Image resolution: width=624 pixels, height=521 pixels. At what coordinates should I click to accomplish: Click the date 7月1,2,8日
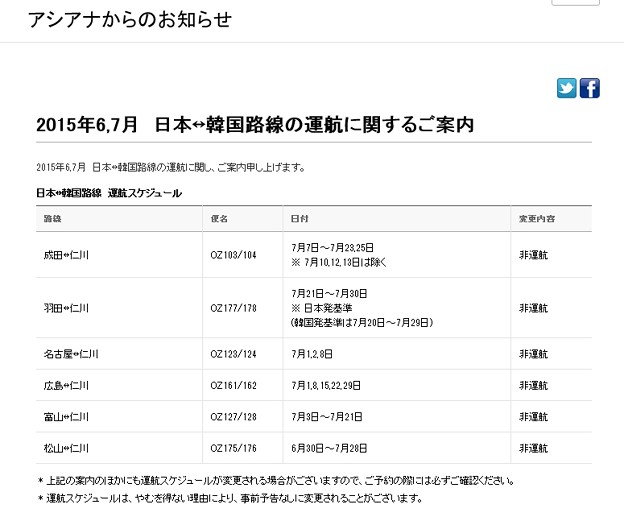pyautogui.click(x=312, y=354)
